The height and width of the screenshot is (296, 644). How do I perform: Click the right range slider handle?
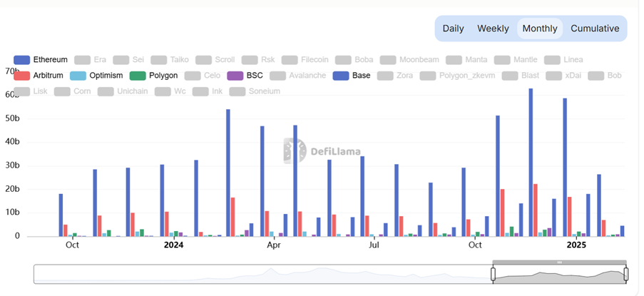click(625, 274)
